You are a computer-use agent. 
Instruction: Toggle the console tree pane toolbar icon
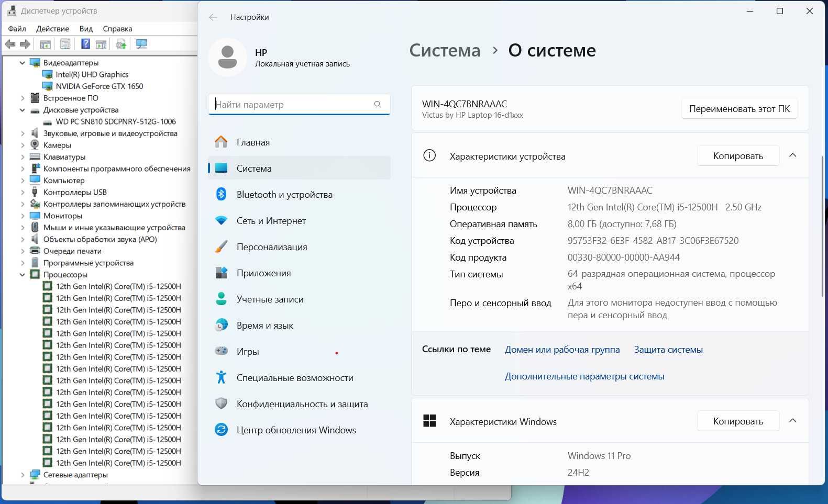tap(46, 44)
